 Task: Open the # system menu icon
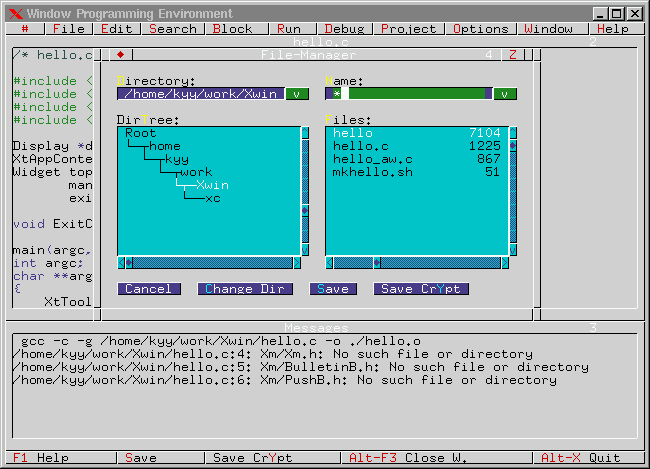(25, 29)
